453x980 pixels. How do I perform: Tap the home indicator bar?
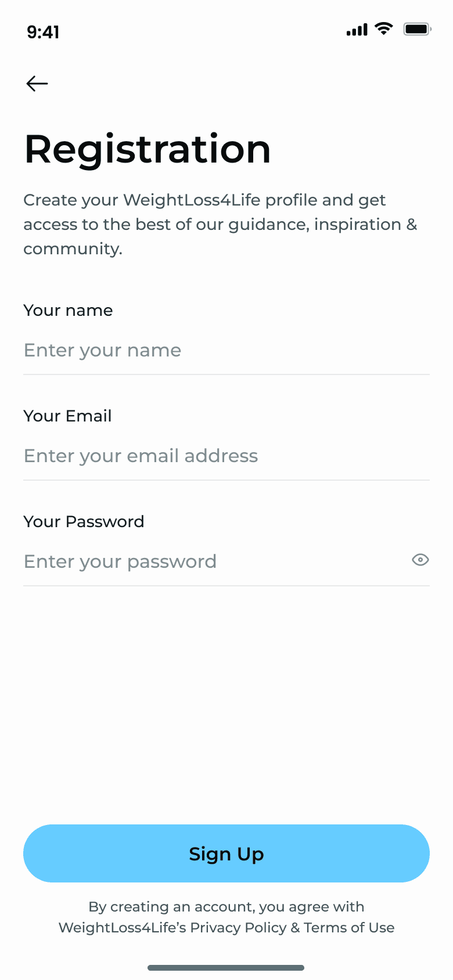pyautogui.click(x=226, y=968)
